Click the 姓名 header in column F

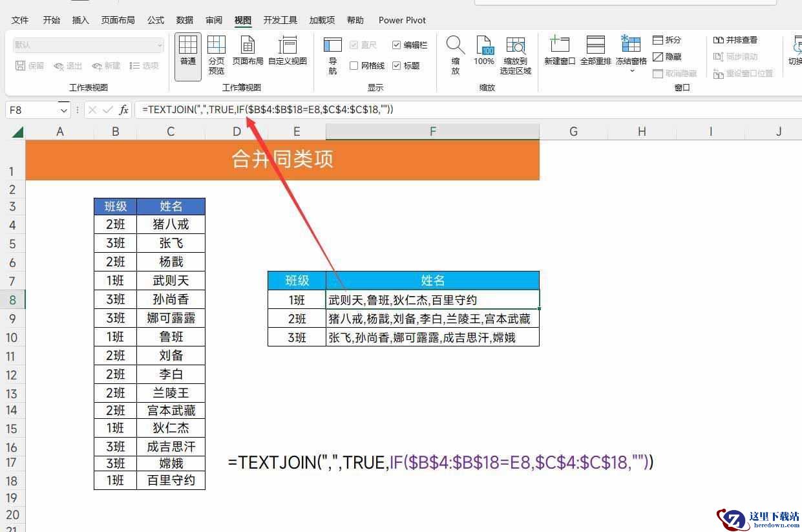click(432, 281)
